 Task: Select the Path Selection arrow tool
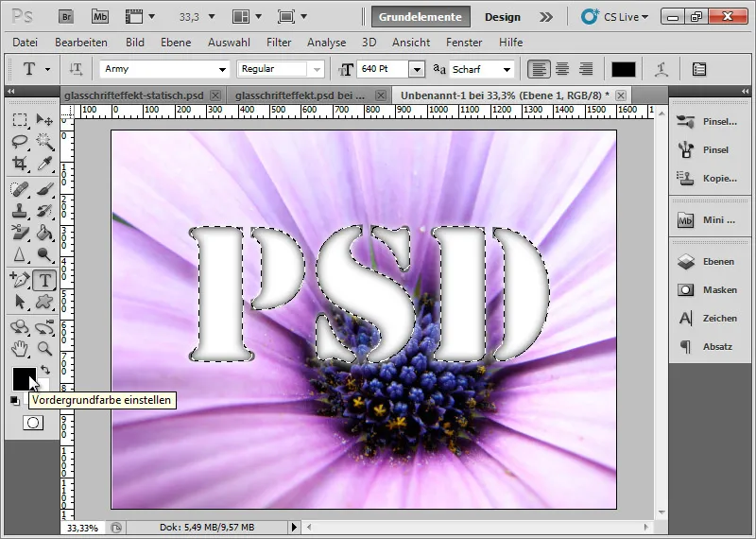pyautogui.click(x=19, y=302)
